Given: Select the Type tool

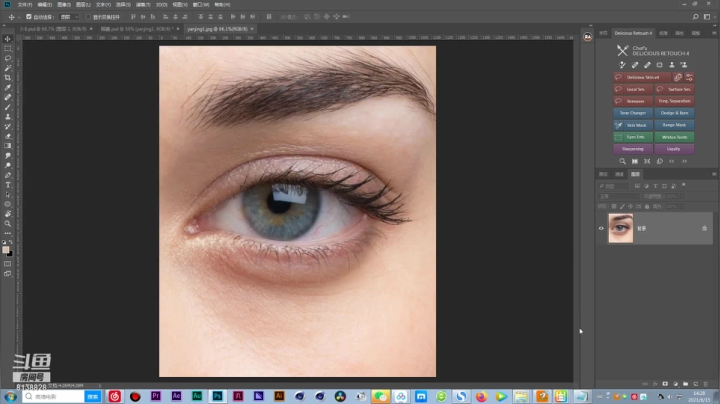Looking at the screenshot, I should [x=8, y=185].
